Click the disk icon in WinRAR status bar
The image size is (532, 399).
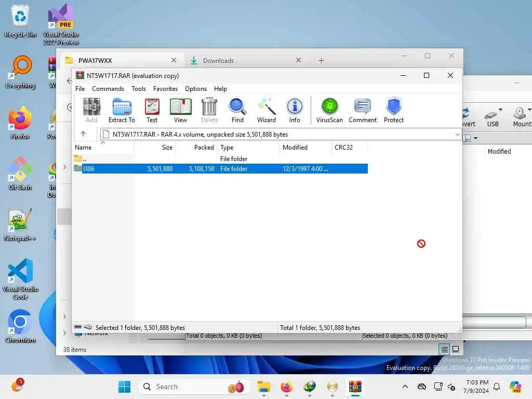click(x=78, y=327)
